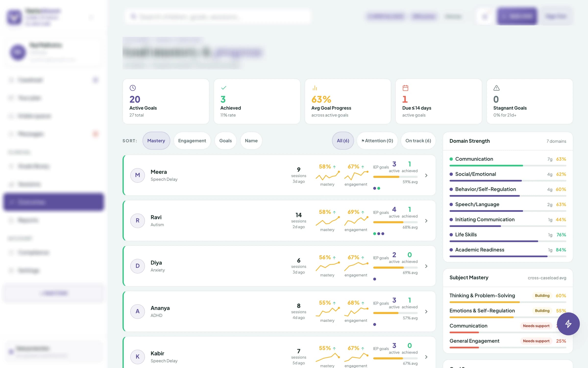Image resolution: width=588 pixels, height=368 pixels.
Task: Click Meera's engagement sparkline chart
Action: 356,176
